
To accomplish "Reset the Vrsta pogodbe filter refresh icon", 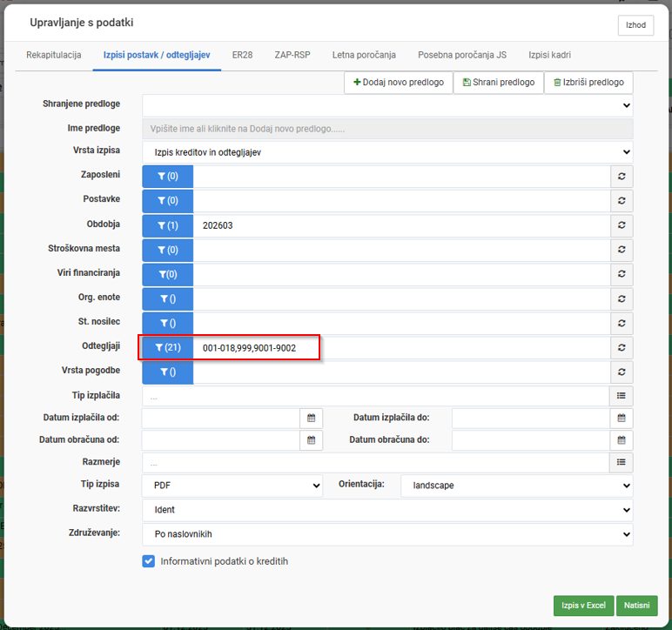I will pos(622,372).
